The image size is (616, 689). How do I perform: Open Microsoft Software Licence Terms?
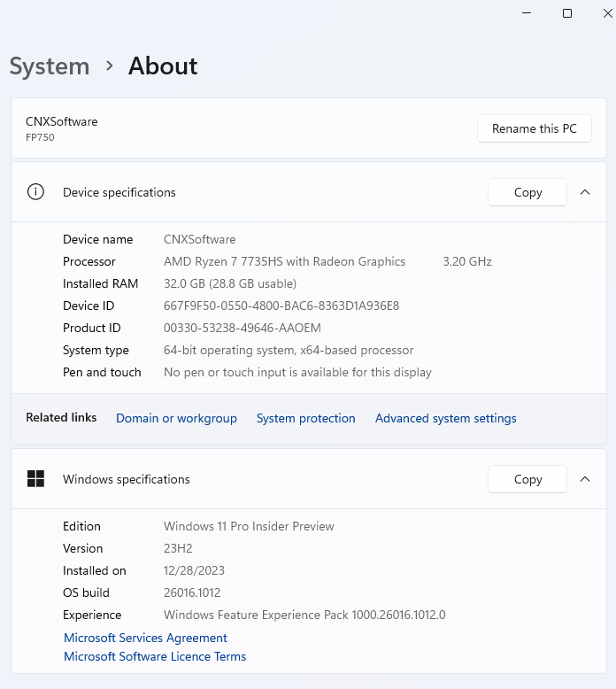[x=155, y=656]
